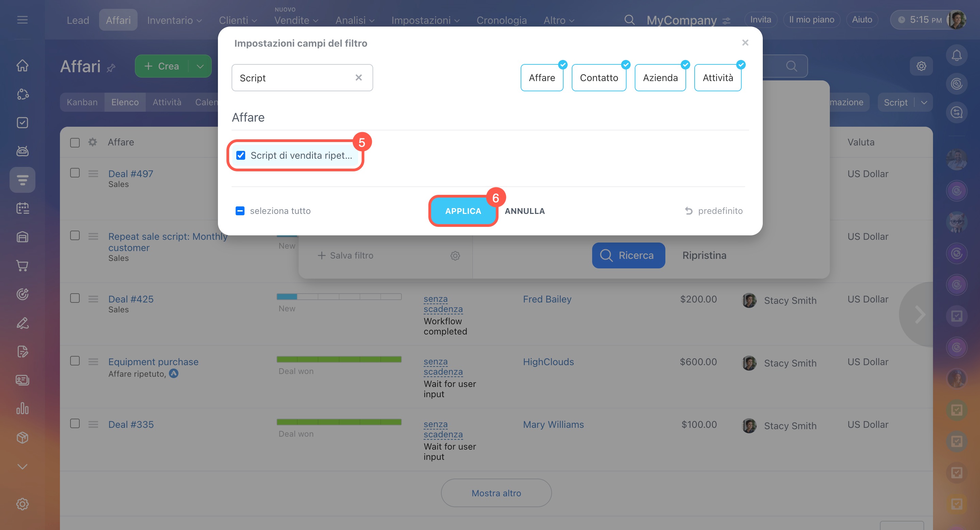Open list settings gear near Affare header

click(92, 142)
